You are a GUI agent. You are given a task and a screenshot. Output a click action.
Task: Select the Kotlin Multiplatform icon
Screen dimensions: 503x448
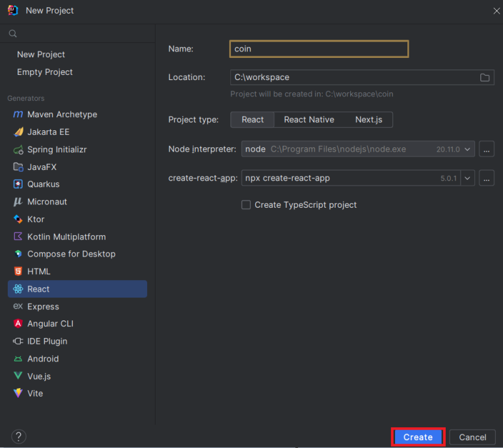click(18, 236)
